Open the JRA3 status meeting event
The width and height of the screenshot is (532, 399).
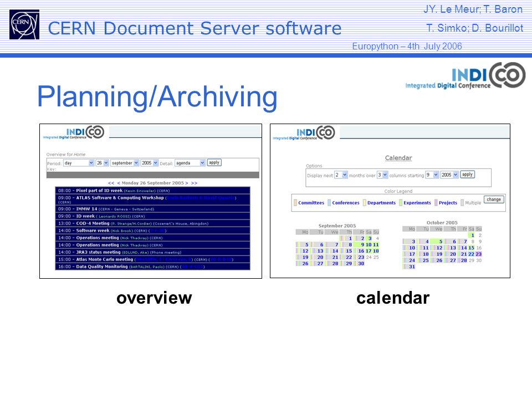click(99, 252)
